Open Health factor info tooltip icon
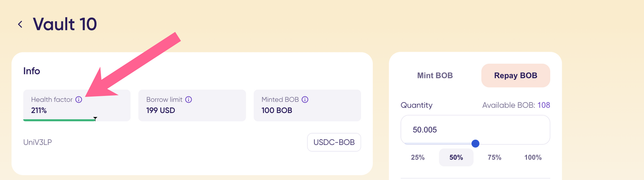Image resolution: width=644 pixels, height=180 pixels. click(79, 100)
